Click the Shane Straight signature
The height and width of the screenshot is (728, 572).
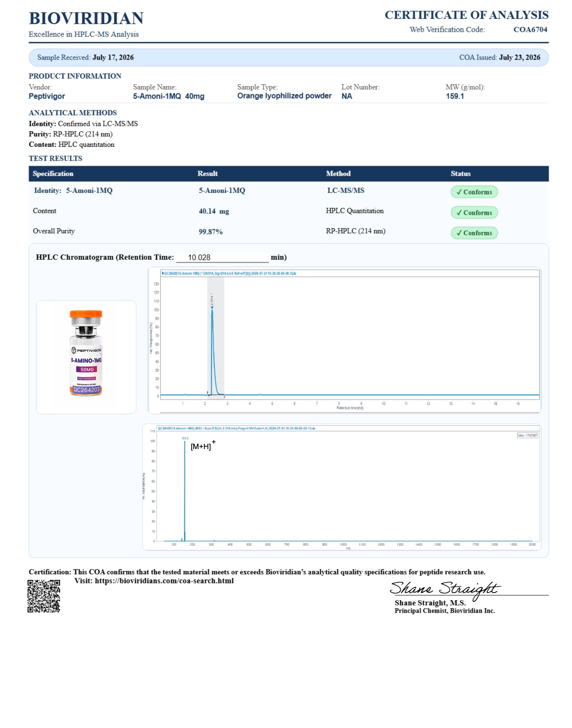tap(445, 589)
